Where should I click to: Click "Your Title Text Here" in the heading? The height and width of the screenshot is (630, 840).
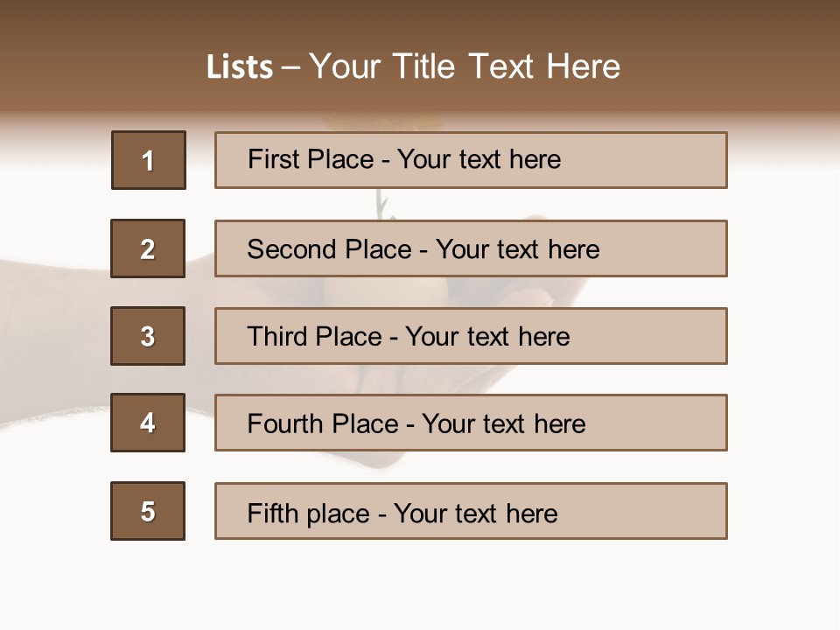465,66
